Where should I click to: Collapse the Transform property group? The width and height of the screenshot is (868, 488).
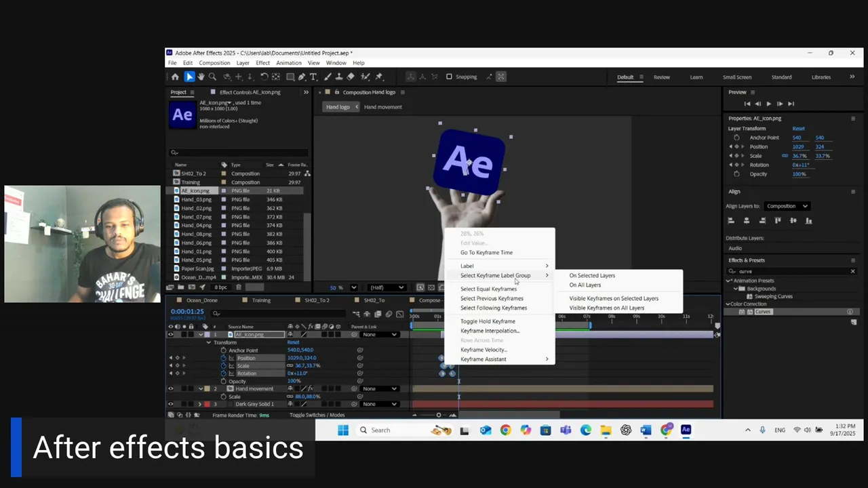[208, 342]
